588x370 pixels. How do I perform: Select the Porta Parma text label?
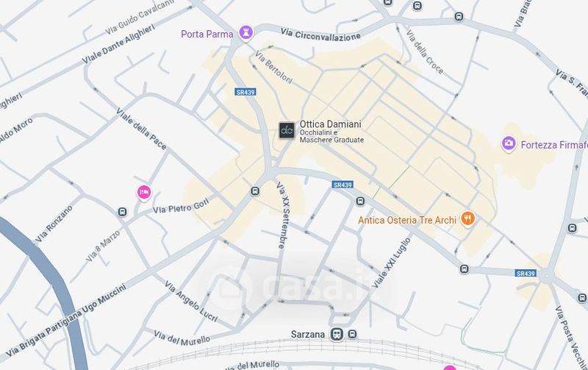click(207, 34)
